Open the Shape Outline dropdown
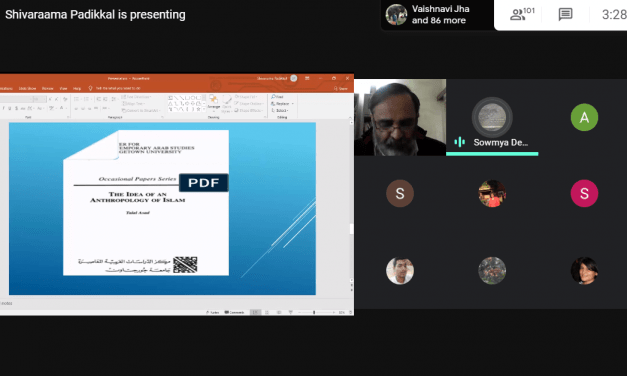This screenshot has width=627, height=376. [249, 104]
